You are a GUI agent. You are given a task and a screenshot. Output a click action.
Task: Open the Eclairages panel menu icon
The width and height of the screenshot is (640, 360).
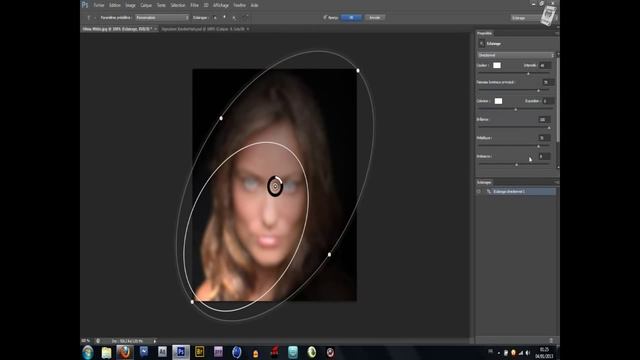pos(556,182)
